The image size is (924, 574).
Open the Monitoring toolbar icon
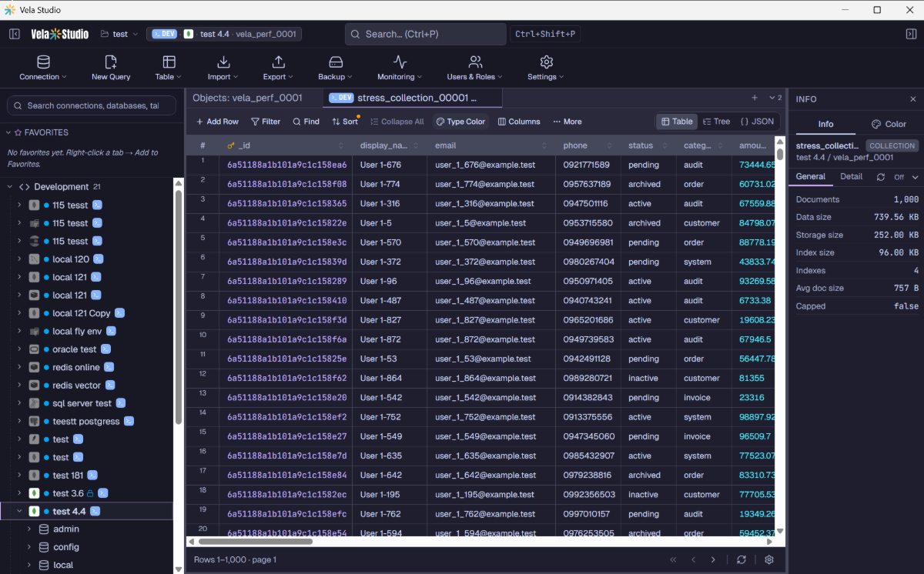pyautogui.click(x=400, y=62)
